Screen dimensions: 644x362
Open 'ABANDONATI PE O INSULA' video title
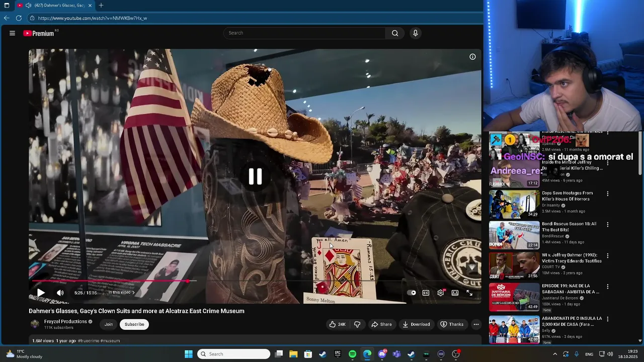click(572, 321)
